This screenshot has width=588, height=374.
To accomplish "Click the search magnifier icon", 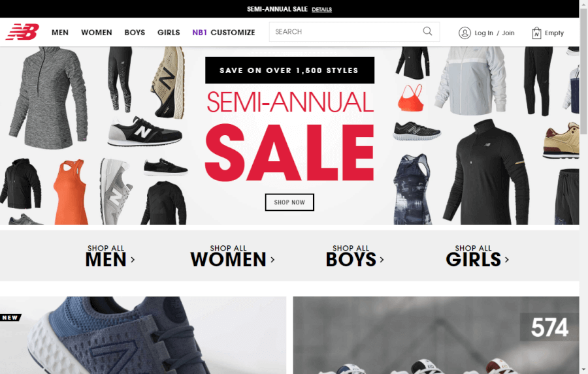I will click(427, 31).
